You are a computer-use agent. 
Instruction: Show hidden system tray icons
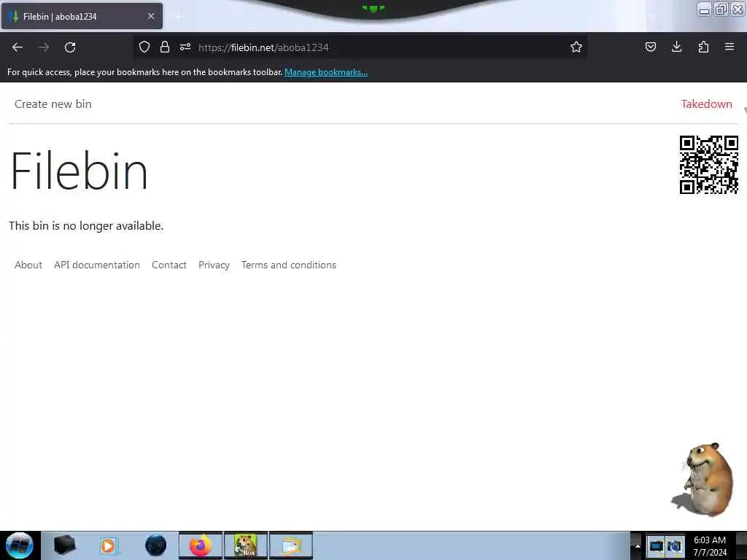[x=638, y=546]
